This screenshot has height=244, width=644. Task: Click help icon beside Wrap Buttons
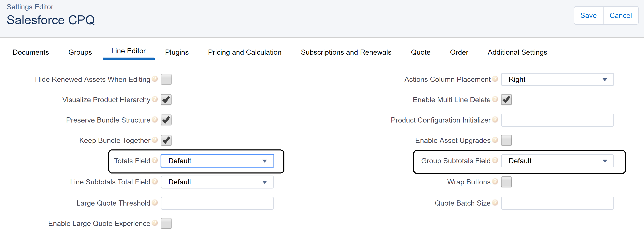tap(495, 181)
